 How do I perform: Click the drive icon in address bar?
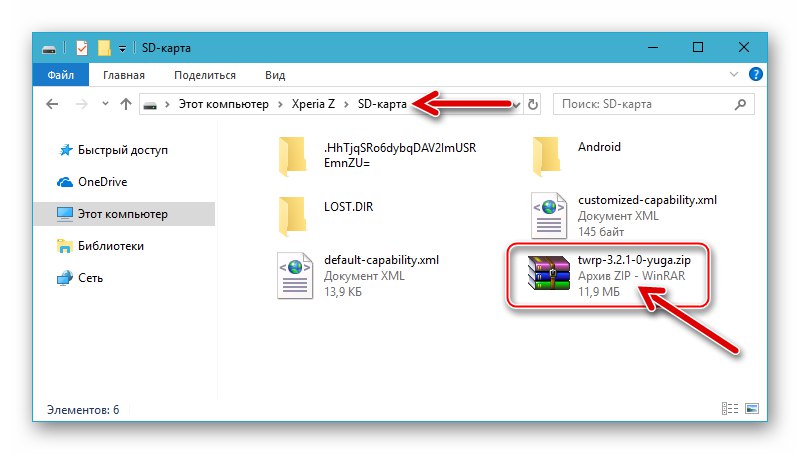tap(150, 106)
